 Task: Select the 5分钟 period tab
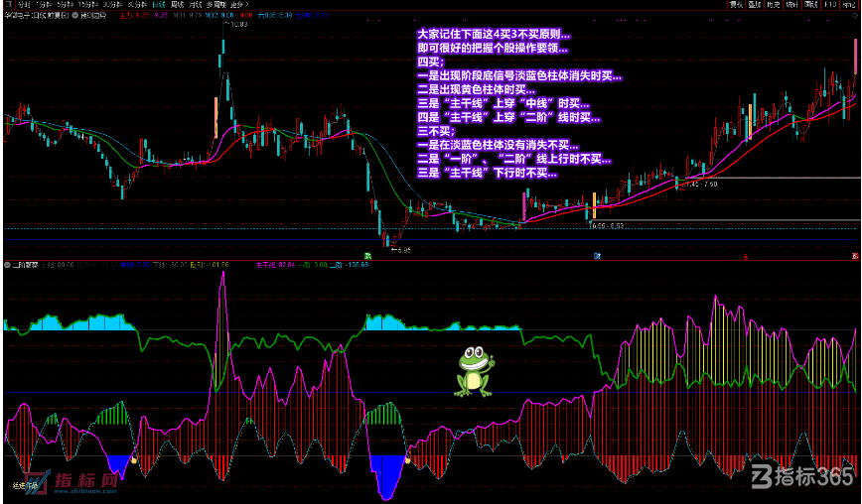(x=66, y=4)
